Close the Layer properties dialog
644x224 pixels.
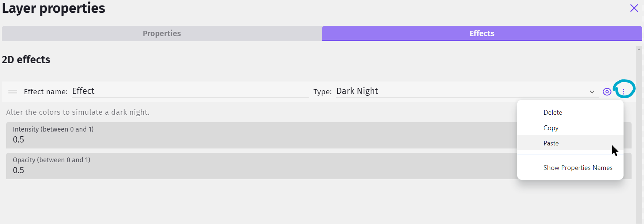click(x=634, y=8)
